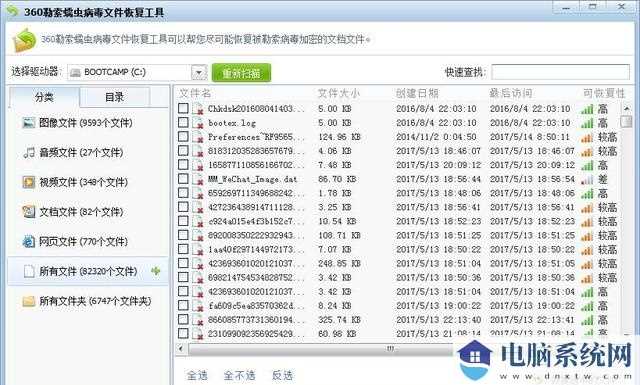Click the audio files music note icon
This screenshot has width=640, height=385.
click(29, 153)
